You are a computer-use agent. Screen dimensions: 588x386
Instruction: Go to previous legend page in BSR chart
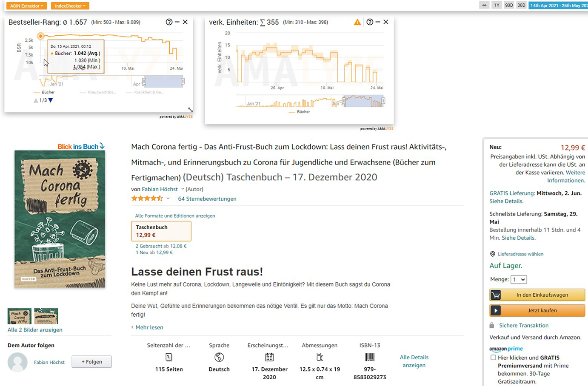[x=36, y=100]
